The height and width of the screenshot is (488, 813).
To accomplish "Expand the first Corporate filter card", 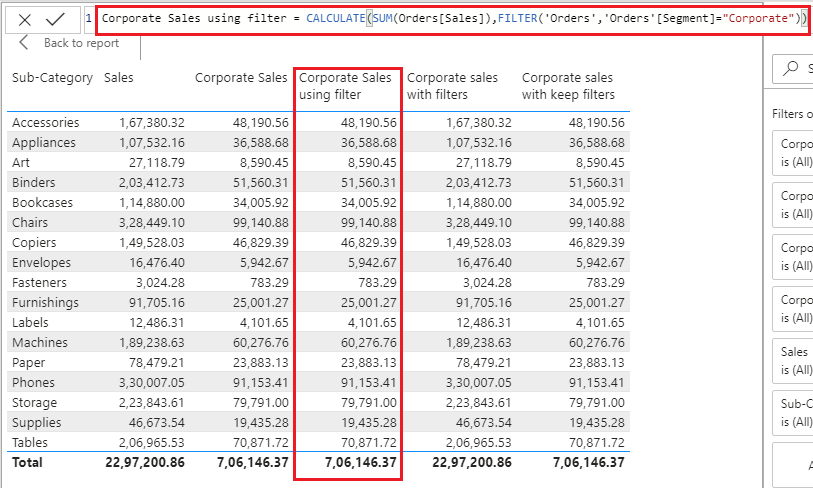I will point(795,150).
